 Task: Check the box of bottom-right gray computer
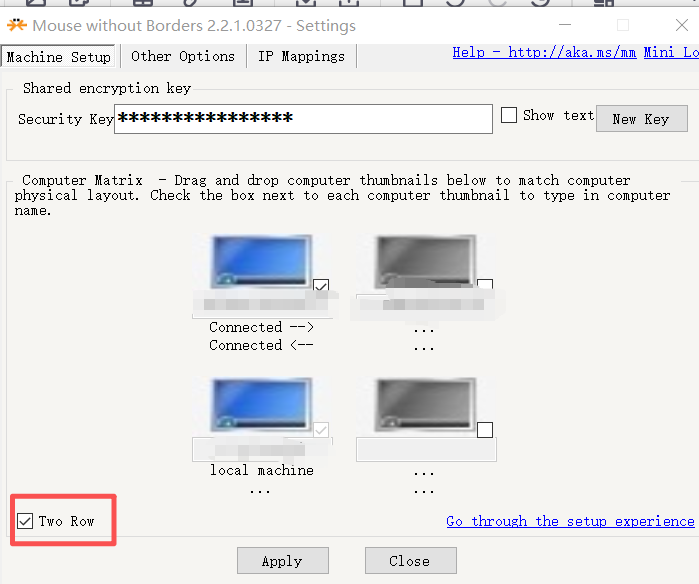click(485, 430)
